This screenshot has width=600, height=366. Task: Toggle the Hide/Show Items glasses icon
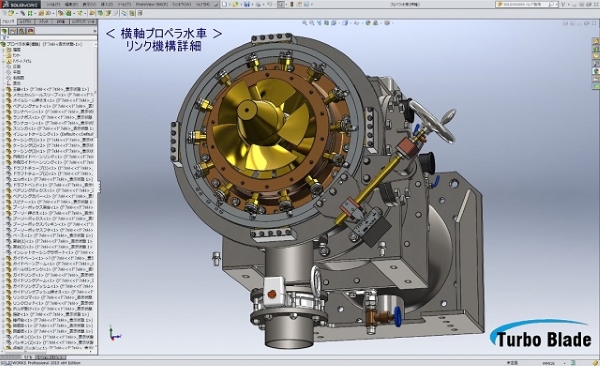357,23
